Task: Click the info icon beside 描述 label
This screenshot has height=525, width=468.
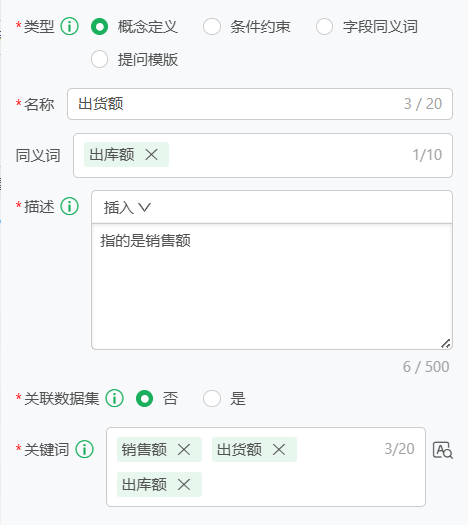Action: pyautogui.click(x=70, y=206)
